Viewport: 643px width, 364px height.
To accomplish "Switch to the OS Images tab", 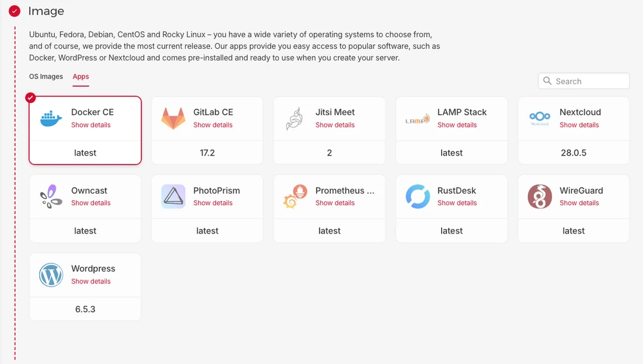I will pos(46,77).
